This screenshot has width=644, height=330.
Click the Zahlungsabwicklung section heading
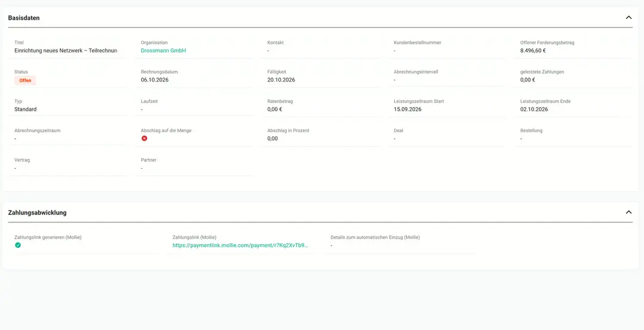click(38, 213)
